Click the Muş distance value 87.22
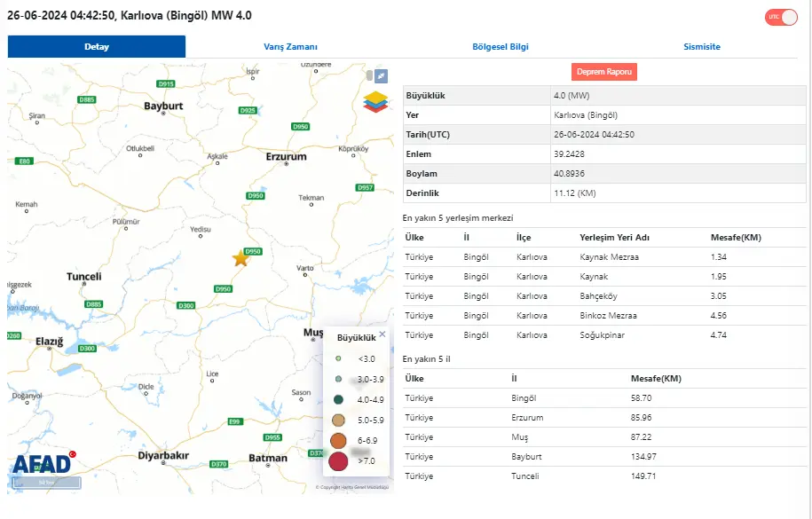812x519 pixels. pyautogui.click(x=641, y=437)
